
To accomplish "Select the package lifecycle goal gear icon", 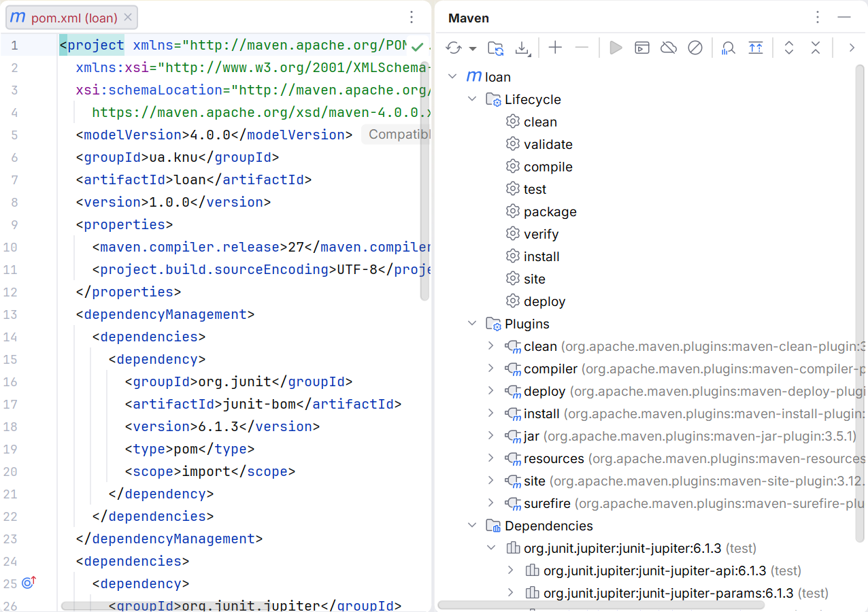I will point(513,211).
